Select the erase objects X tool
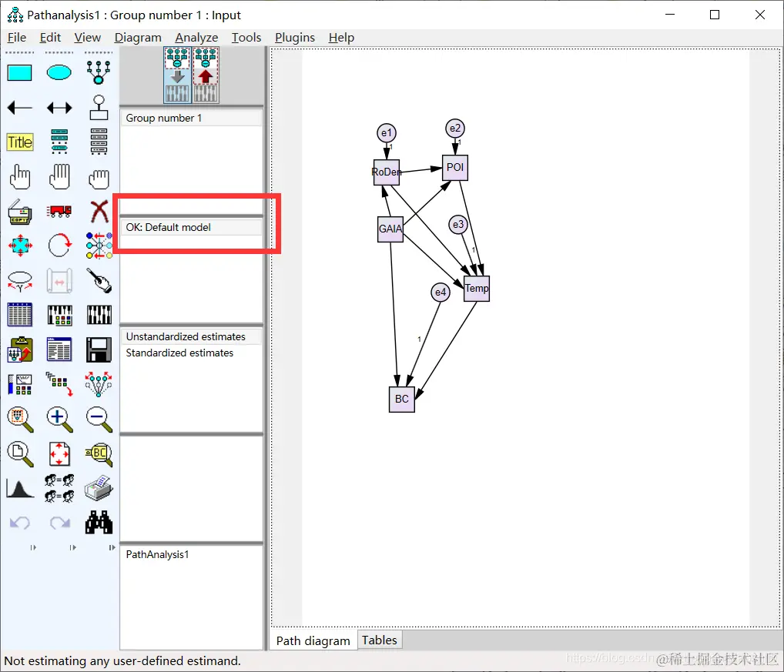 point(99,212)
